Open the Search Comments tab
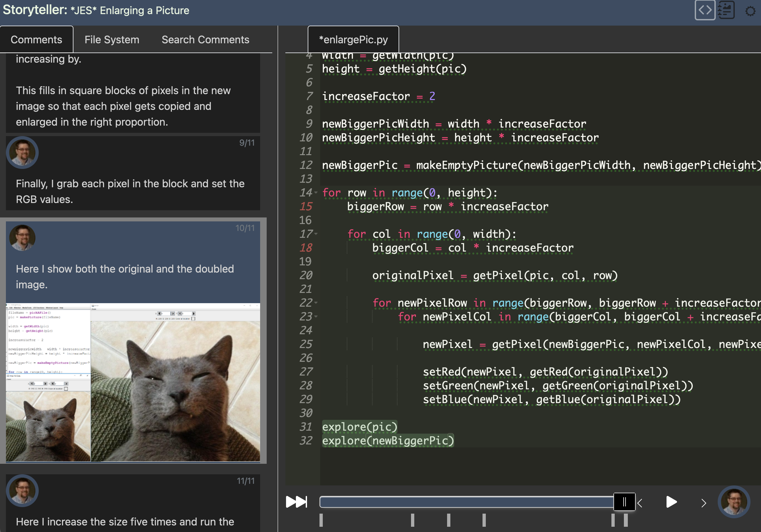Image resolution: width=761 pixels, height=532 pixels. [x=205, y=39]
